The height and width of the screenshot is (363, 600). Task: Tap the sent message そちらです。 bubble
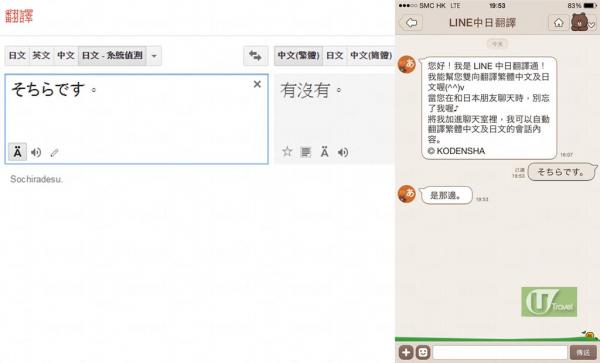pos(562,172)
